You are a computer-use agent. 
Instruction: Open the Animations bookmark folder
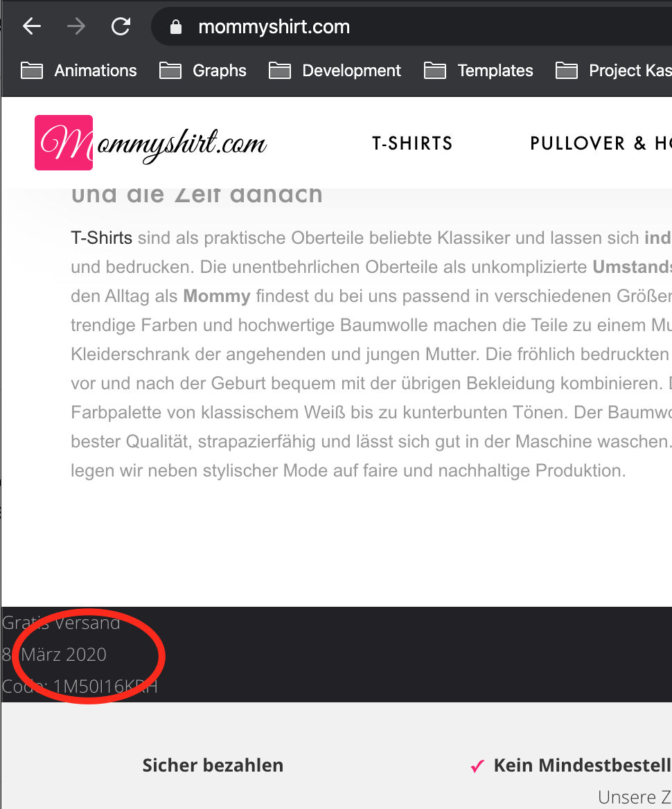[78, 71]
